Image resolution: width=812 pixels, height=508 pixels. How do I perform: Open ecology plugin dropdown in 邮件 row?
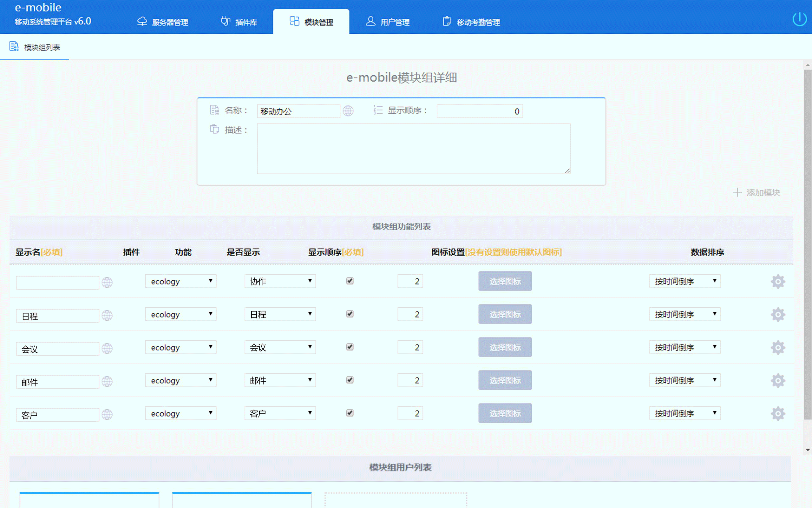click(x=180, y=380)
